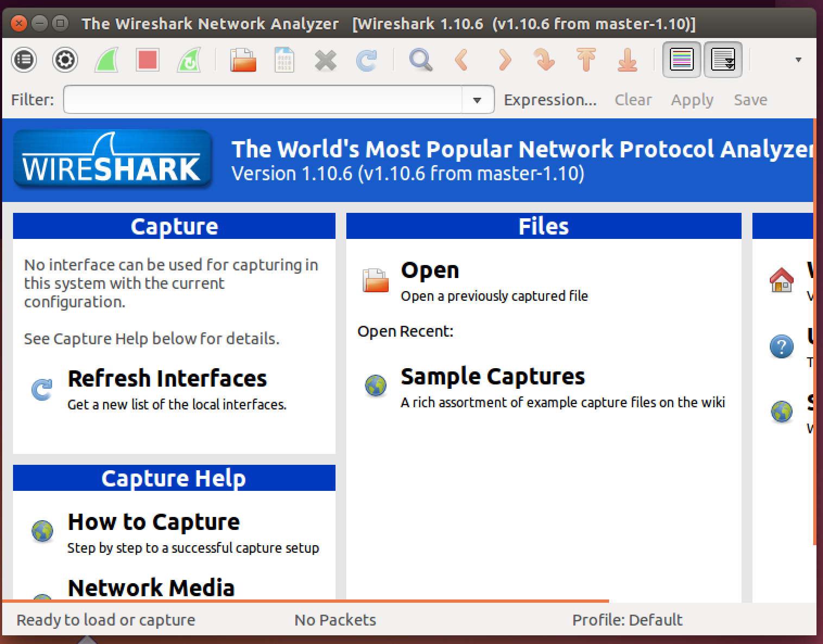
Task: Click the Wireshark logo banner
Action: 112,160
